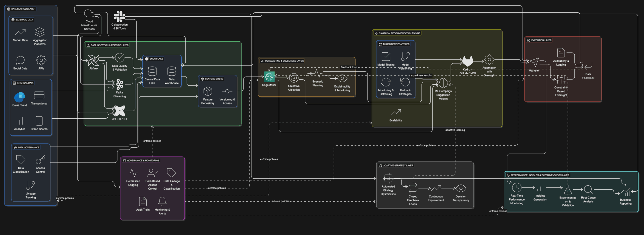
Task: Select the ML Campaign Suggestion Models brain icon
Action: tap(443, 83)
